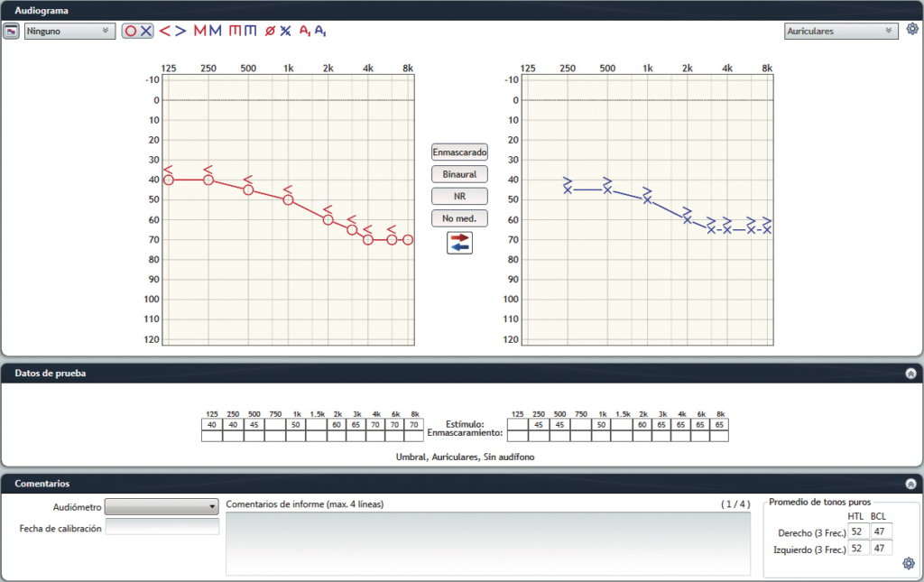Open pure tone average settings gear
The width and height of the screenshot is (924, 582).
(909, 564)
